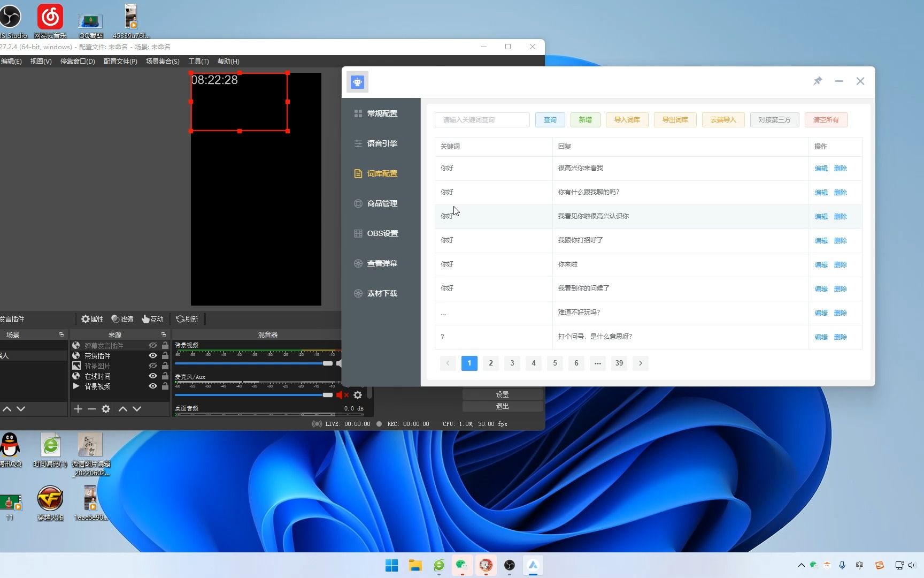Open the 编辑(E) menu in OBS
924x578 pixels.
(x=11, y=61)
